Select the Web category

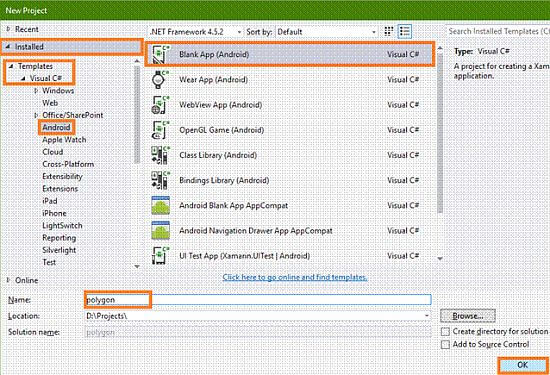[x=50, y=103]
